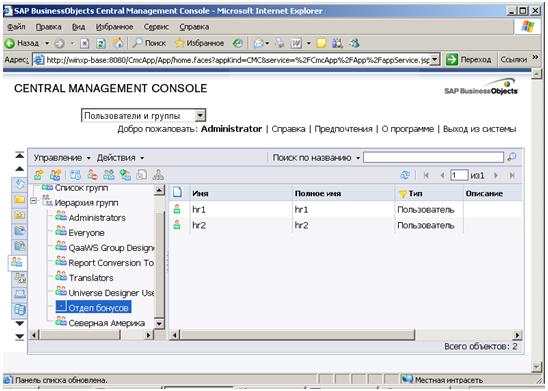
Task: Open the IE mail icon dropdown
Action: pos(267,43)
